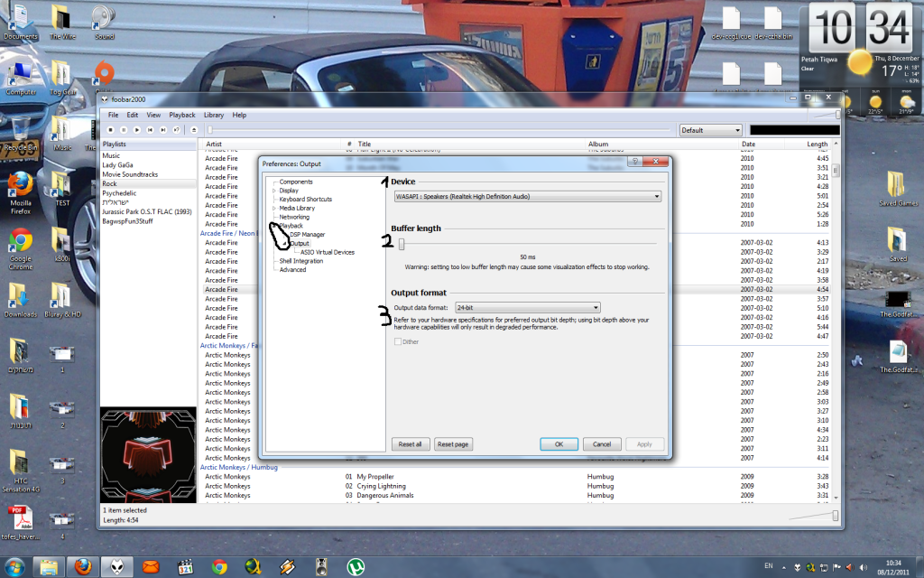Select the My Propeller track row
The image size is (924, 578).
point(515,477)
